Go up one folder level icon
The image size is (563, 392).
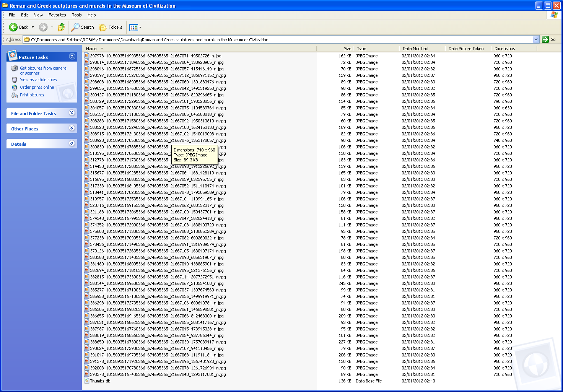[x=62, y=27]
